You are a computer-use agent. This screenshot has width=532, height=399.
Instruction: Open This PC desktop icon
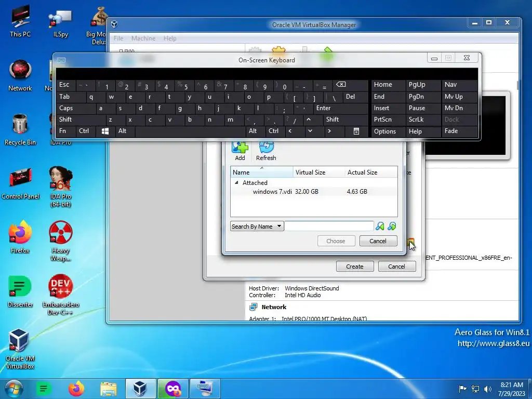tap(20, 21)
